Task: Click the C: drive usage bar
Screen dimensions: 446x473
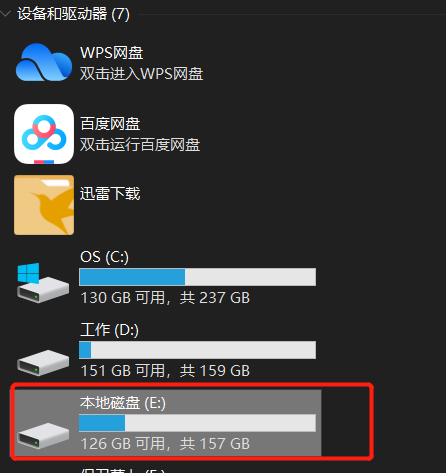Action: (x=197, y=277)
